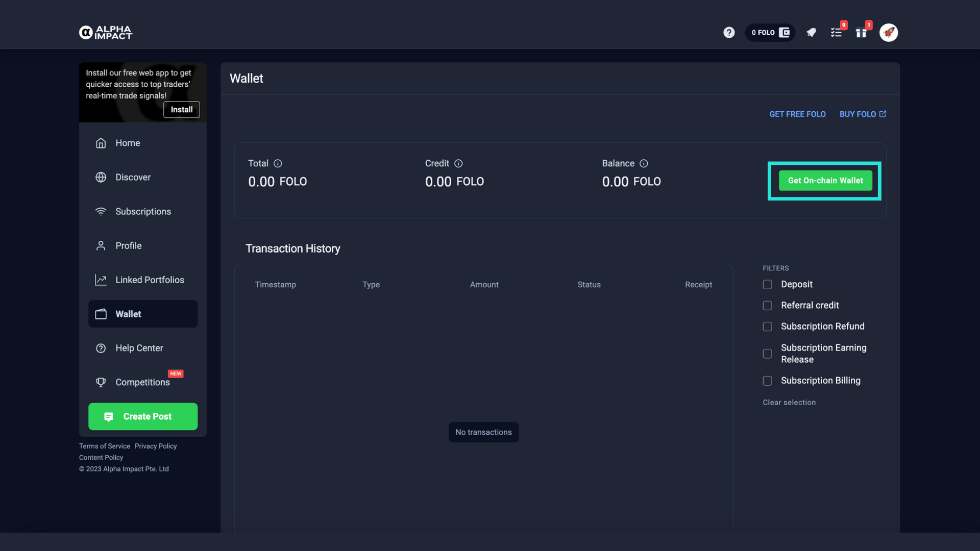Image resolution: width=980 pixels, height=551 pixels.
Task: Open the gift rewards icon with badge 1
Action: (x=862, y=33)
